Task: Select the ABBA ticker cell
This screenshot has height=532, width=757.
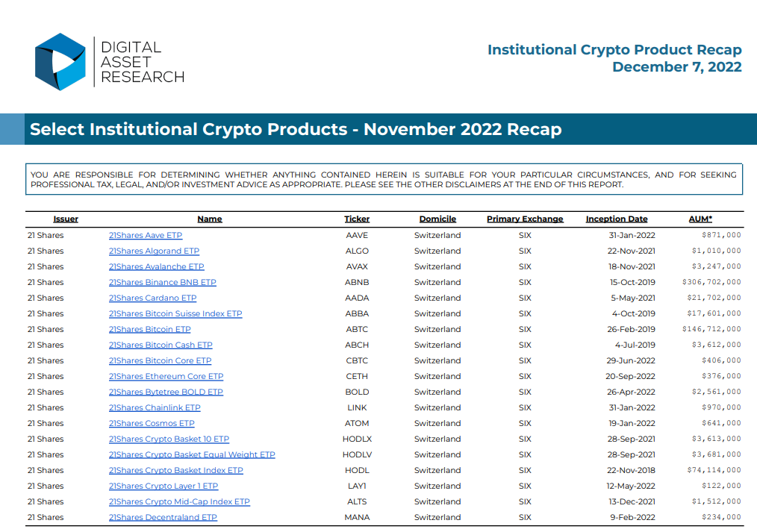Action: [x=357, y=313]
